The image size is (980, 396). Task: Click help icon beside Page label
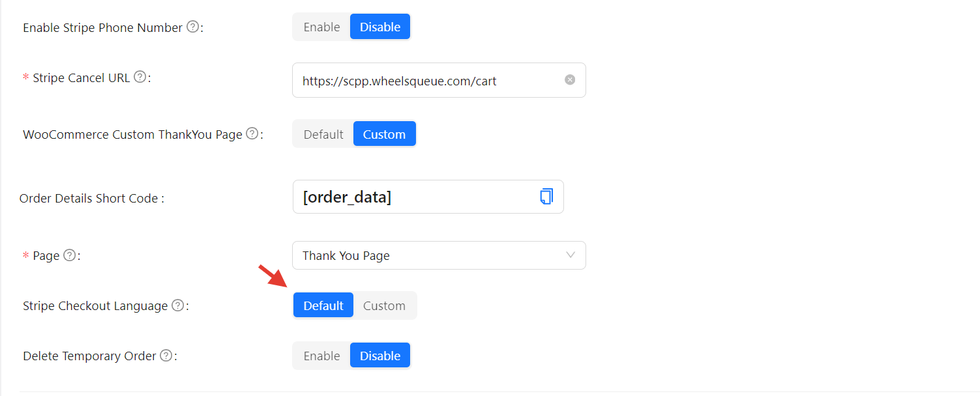69,255
